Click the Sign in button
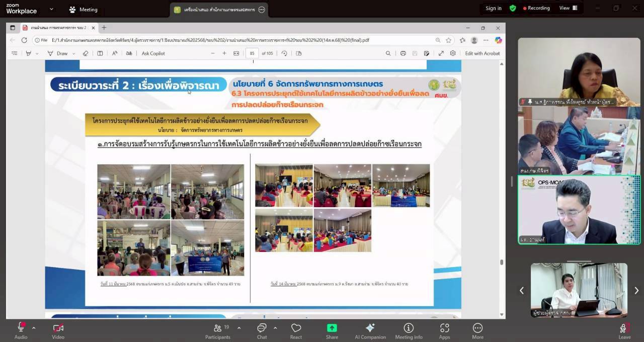This screenshot has height=342, width=644. tap(493, 9)
